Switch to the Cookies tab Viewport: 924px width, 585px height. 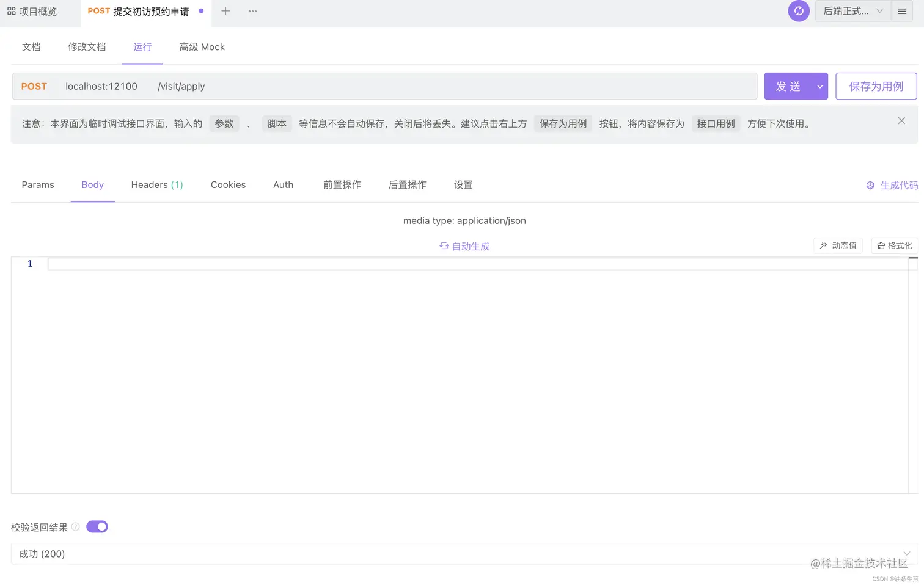click(229, 185)
